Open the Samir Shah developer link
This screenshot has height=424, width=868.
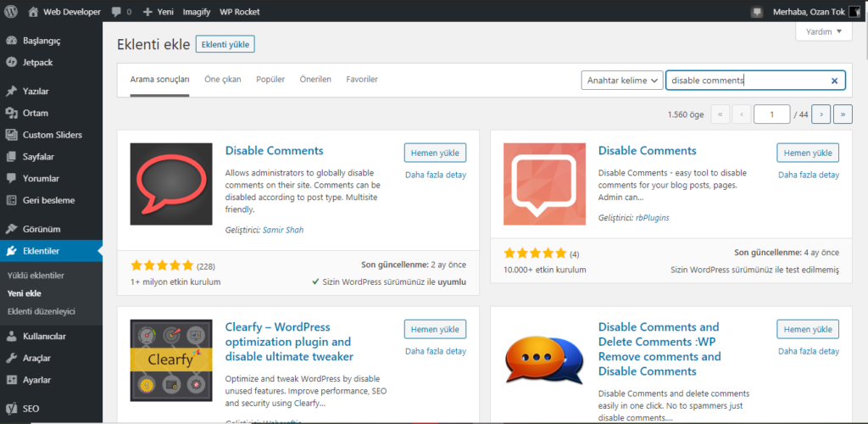point(283,230)
